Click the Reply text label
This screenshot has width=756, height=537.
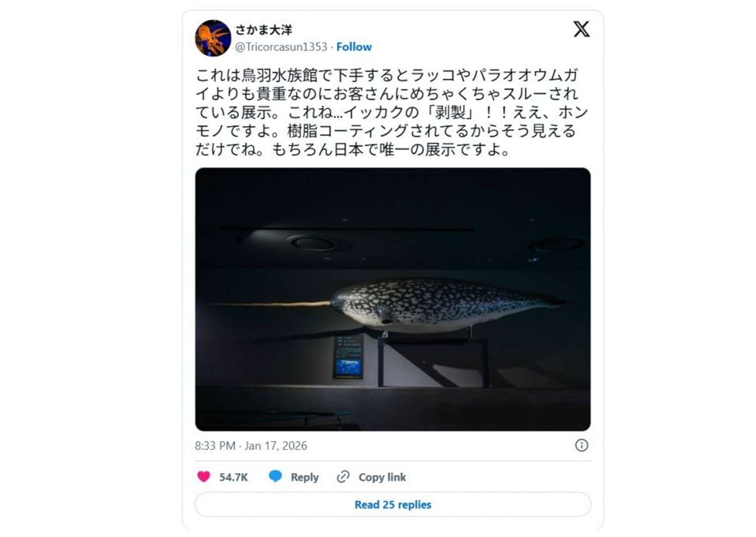click(x=304, y=477)
